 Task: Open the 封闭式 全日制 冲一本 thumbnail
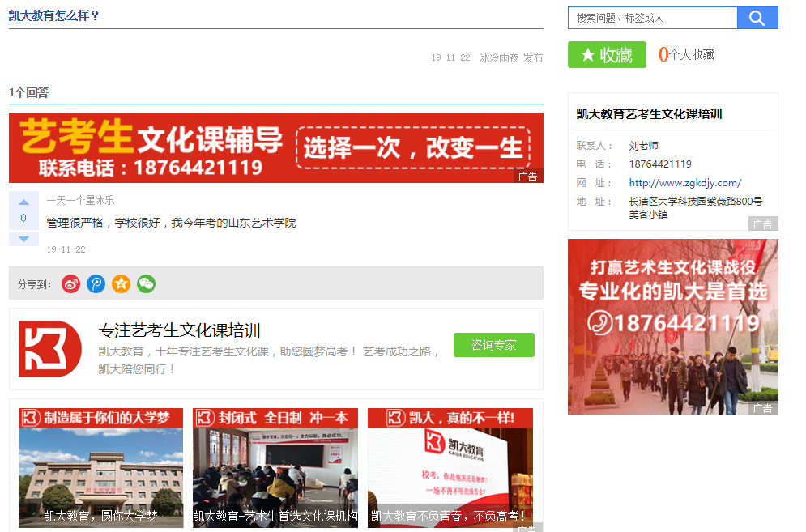pyautogui.click(x=275, y=468)
